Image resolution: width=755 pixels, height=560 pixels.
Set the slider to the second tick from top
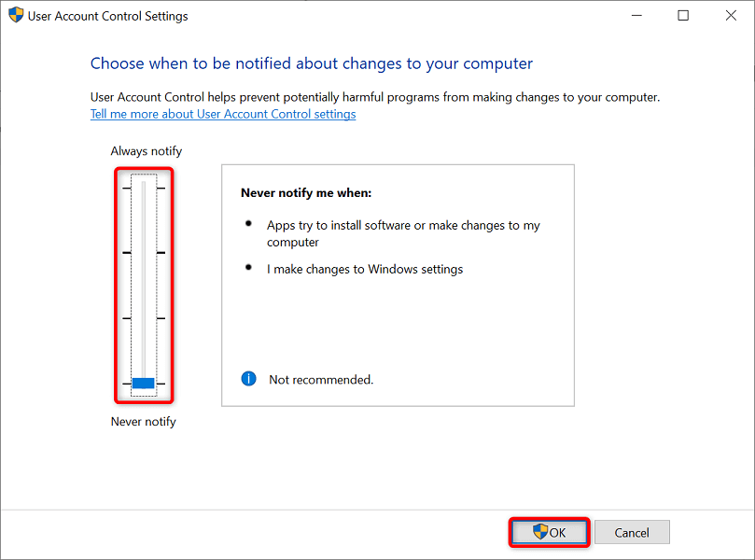(x=144, y=252)
